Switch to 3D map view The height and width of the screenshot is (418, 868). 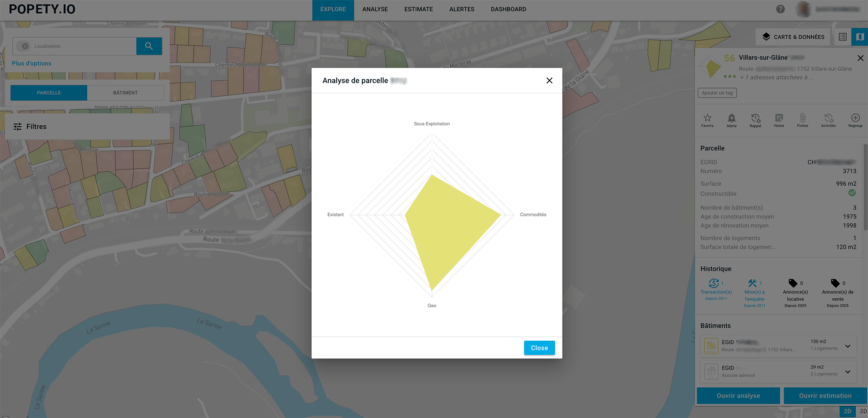[x=863, y=411]
